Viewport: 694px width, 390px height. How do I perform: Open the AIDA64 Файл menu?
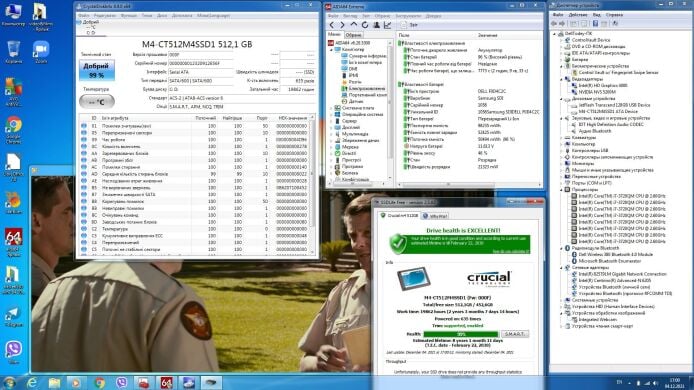(x=333, y=16)
